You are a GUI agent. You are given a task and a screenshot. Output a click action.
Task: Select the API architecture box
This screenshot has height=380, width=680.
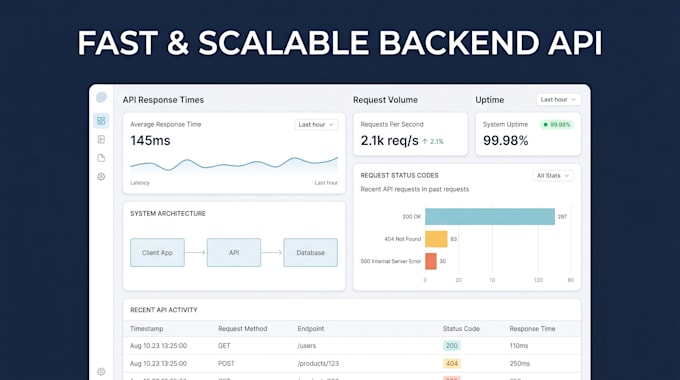(234, 252)
